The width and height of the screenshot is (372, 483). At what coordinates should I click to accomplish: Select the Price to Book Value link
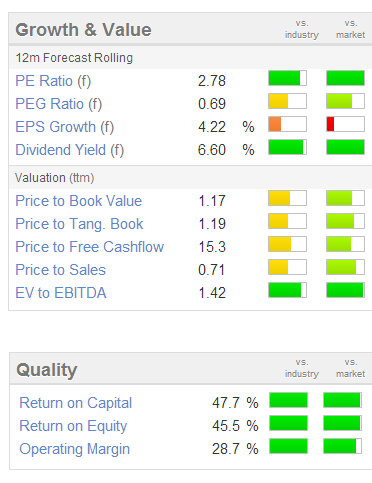point(79,201)
